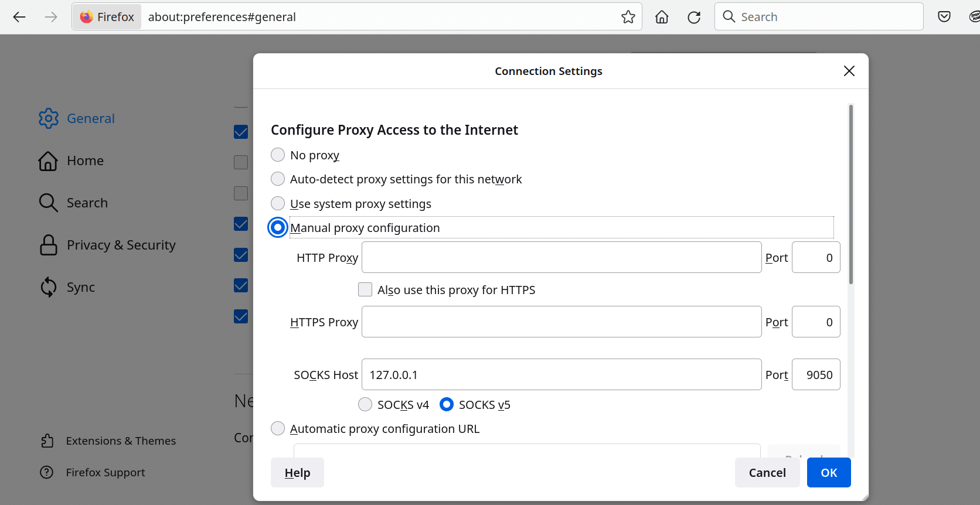Close the Connection Settings dialog

(x=849, y=71)
